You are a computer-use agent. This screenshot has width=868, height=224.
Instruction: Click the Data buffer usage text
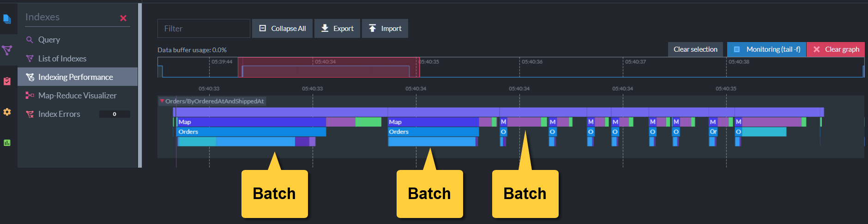click(x=192, y=50)
